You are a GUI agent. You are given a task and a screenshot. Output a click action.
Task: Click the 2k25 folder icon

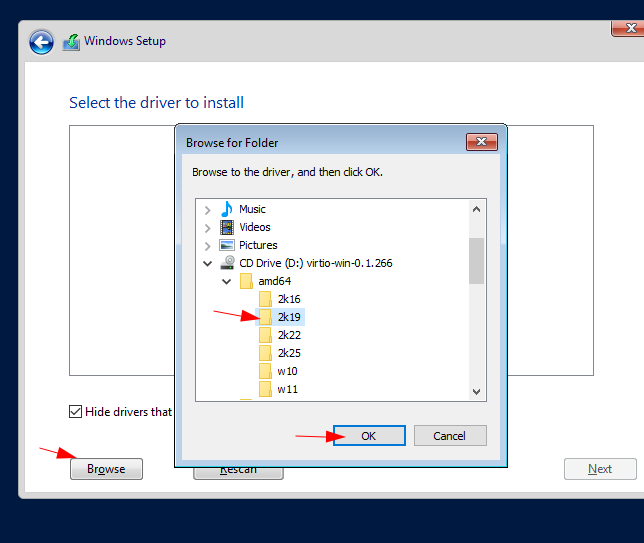(265, 353)
